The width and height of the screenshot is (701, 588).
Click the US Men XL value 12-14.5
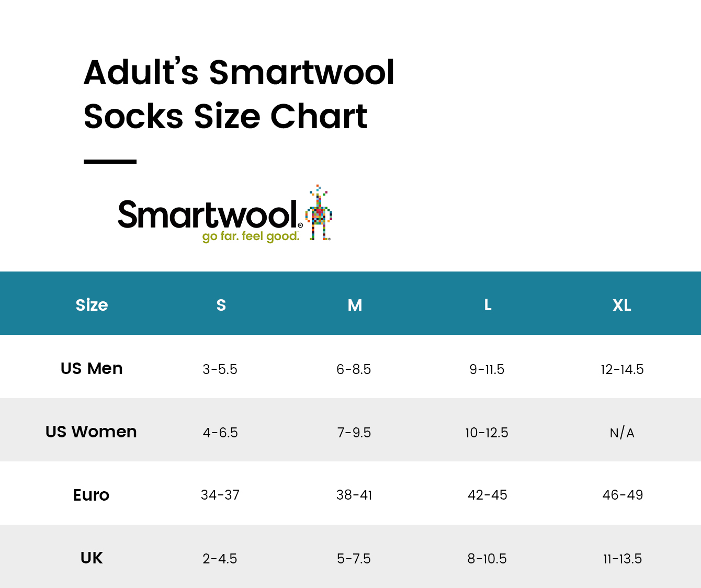622,369
